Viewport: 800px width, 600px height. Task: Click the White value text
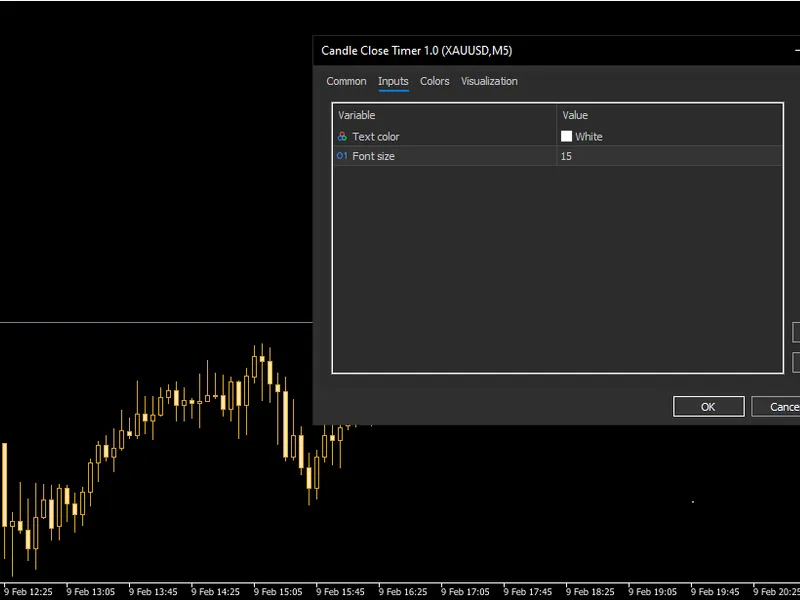coord(589,136)
